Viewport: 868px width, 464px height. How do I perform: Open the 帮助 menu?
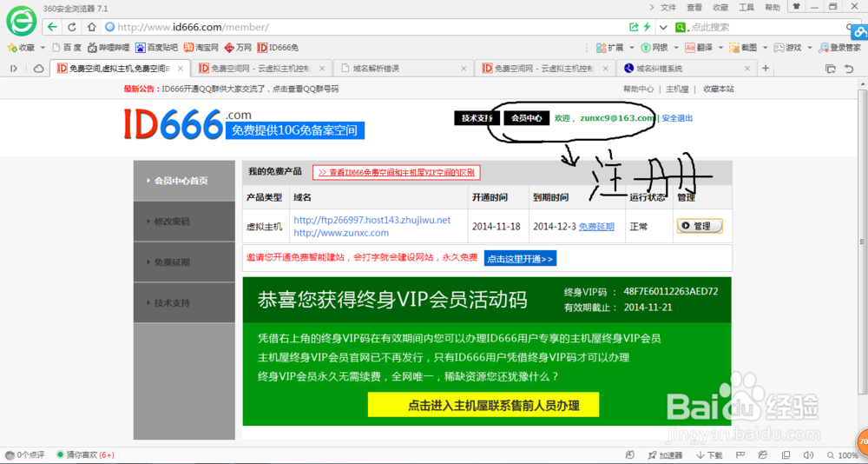pos(773,7)
